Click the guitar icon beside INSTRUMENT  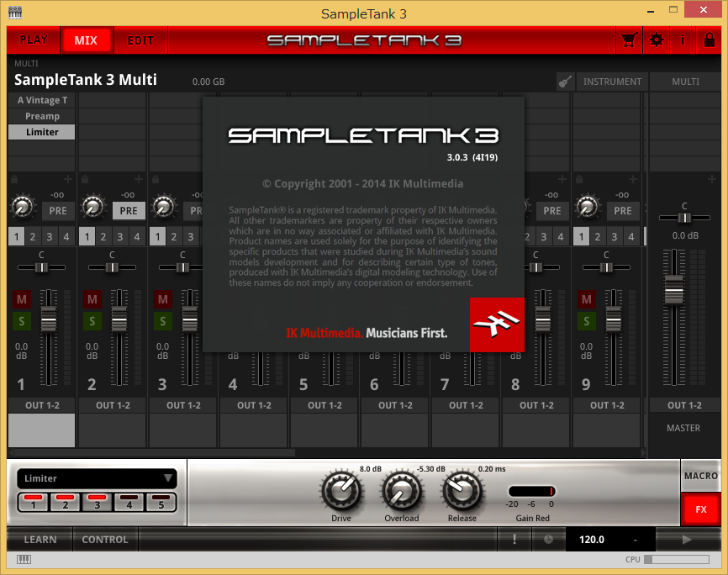tap(566, 82)
